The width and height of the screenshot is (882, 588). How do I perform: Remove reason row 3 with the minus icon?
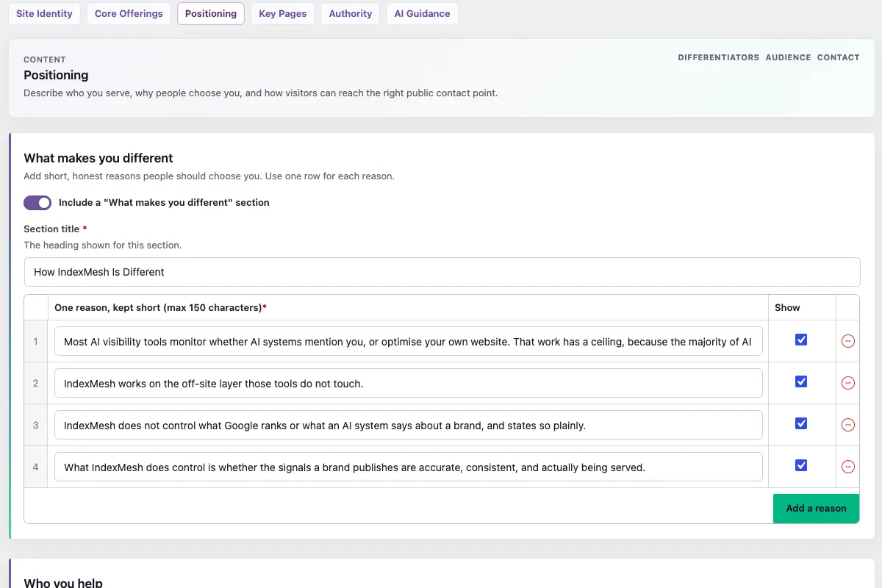(847, 425)
